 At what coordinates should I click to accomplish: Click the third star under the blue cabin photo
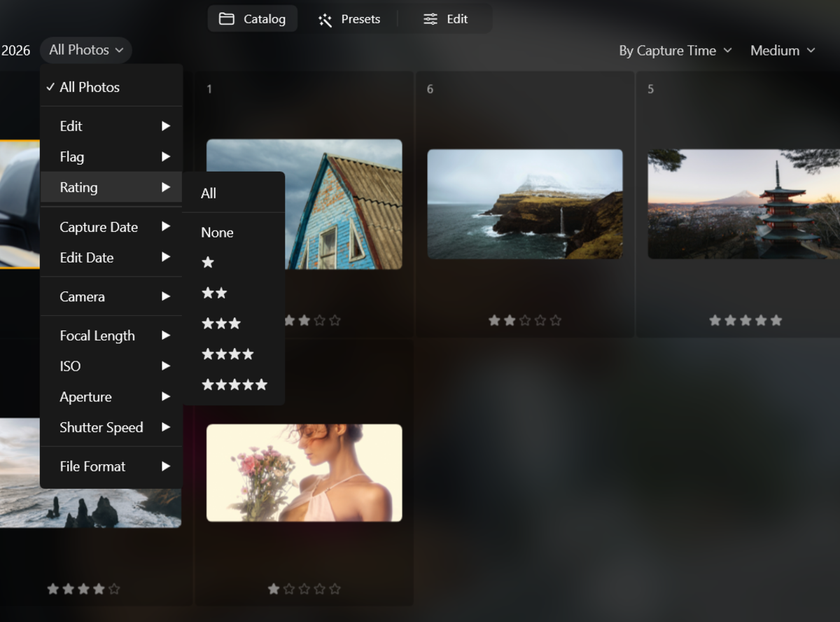[x=304, y=320]
